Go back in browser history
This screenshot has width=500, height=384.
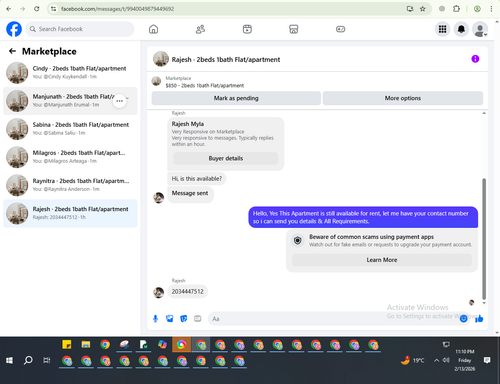pos(9,9)
